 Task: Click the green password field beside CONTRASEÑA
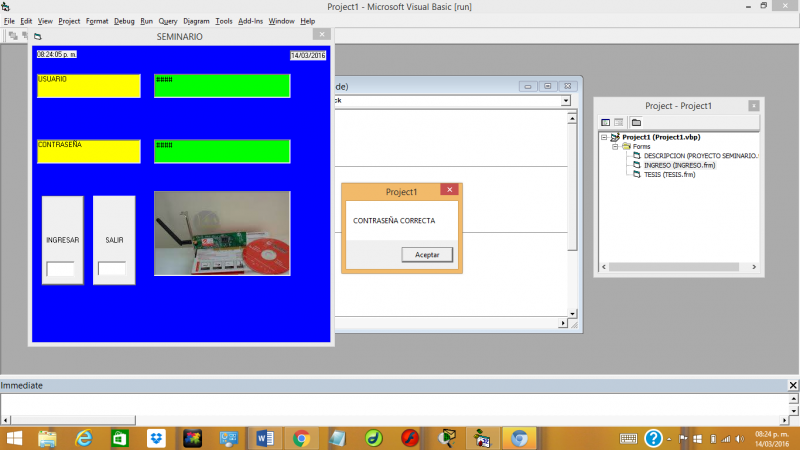pos(222,152)
